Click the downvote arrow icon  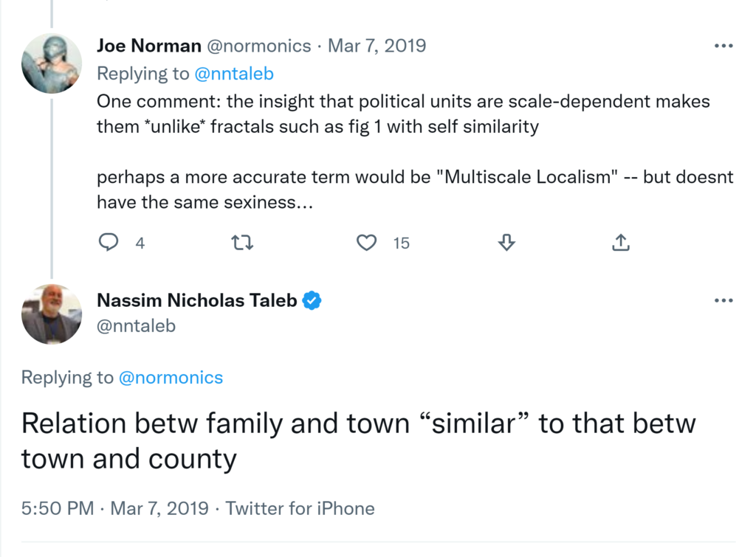506,243
